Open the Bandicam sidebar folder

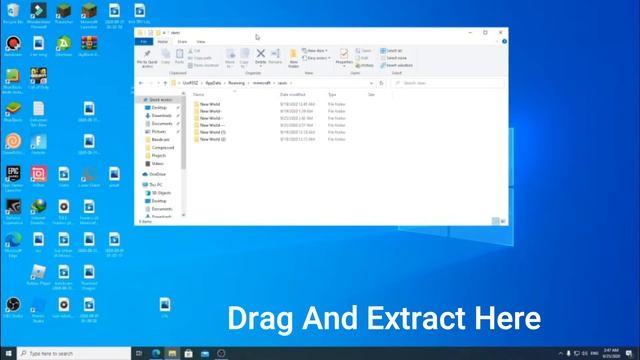[160, 140]
